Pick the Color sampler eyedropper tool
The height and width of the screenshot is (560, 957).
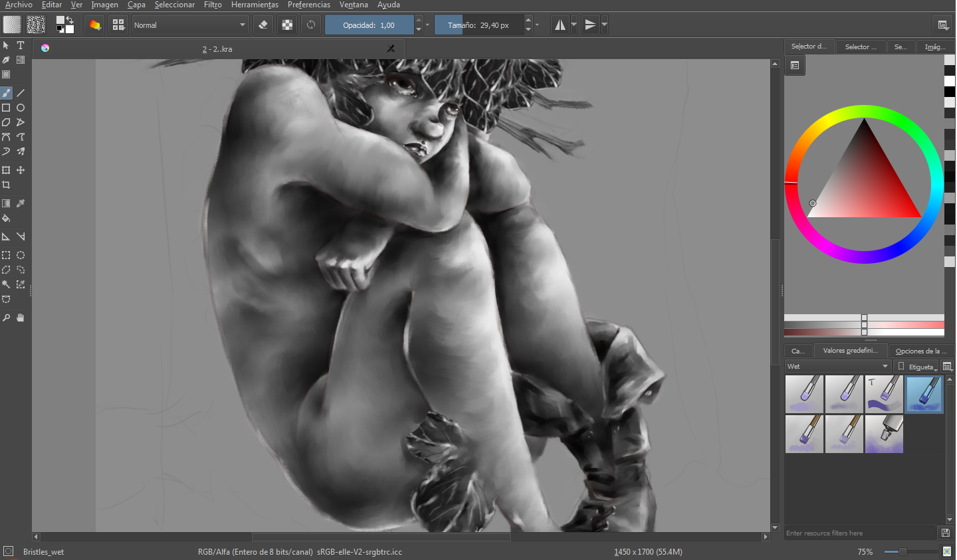21,203
